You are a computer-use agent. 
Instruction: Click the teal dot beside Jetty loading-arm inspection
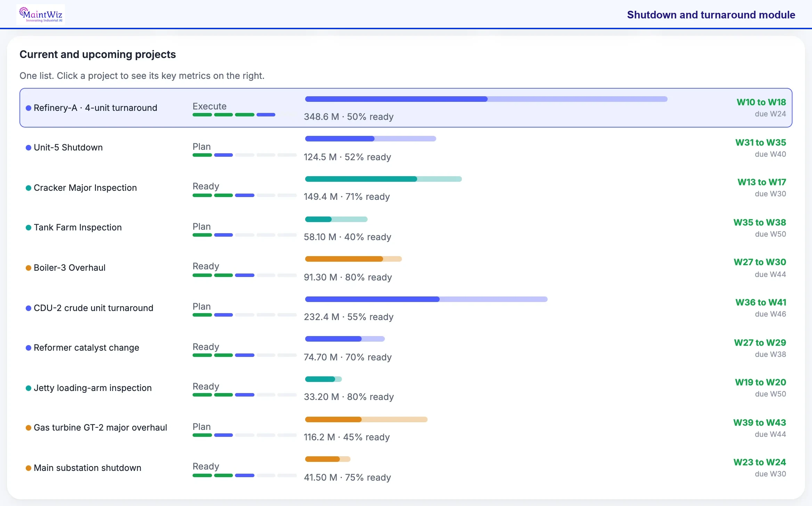29,388
